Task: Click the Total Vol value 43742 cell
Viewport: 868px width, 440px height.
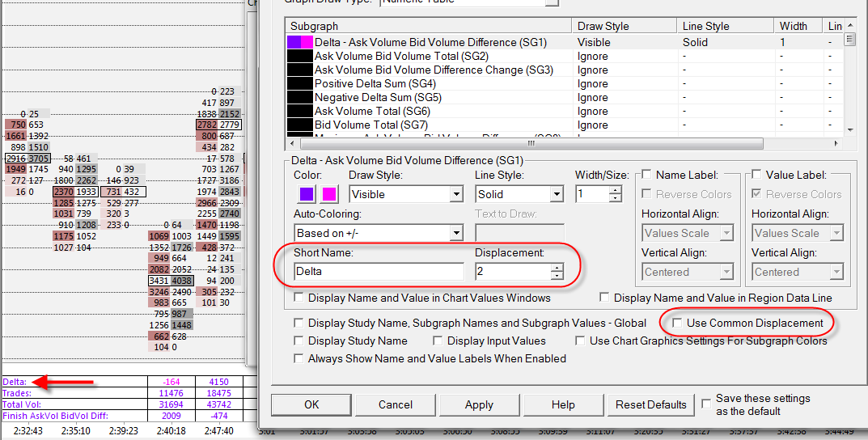Action: 218,404
